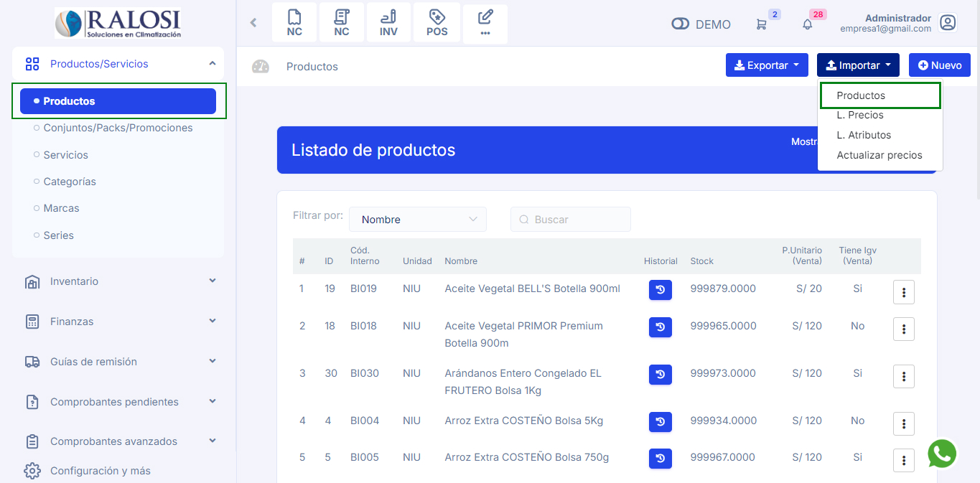The width and height of the screenshot is (980, 483).
Task: Click the Nuevo button
Action: (939, 65)
